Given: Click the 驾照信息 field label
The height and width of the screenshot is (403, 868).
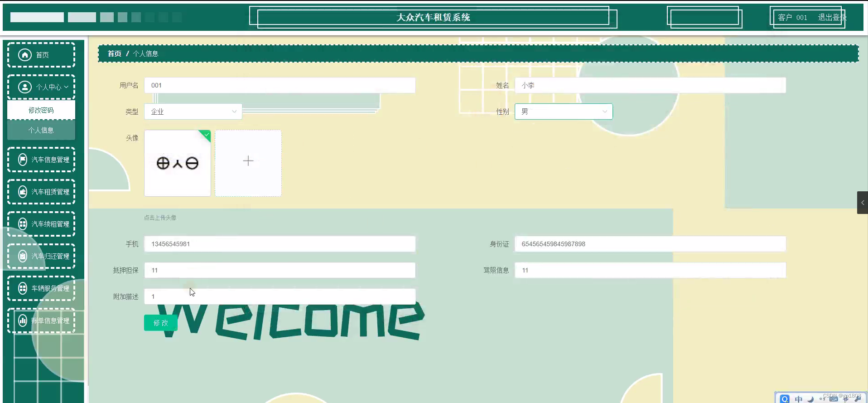Looking at the screenshot, I should pos(496,270).
